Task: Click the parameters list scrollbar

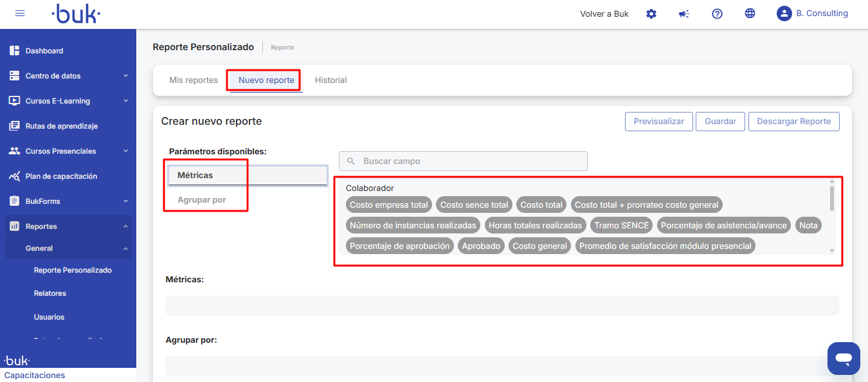Action: (x=831, y=199)
